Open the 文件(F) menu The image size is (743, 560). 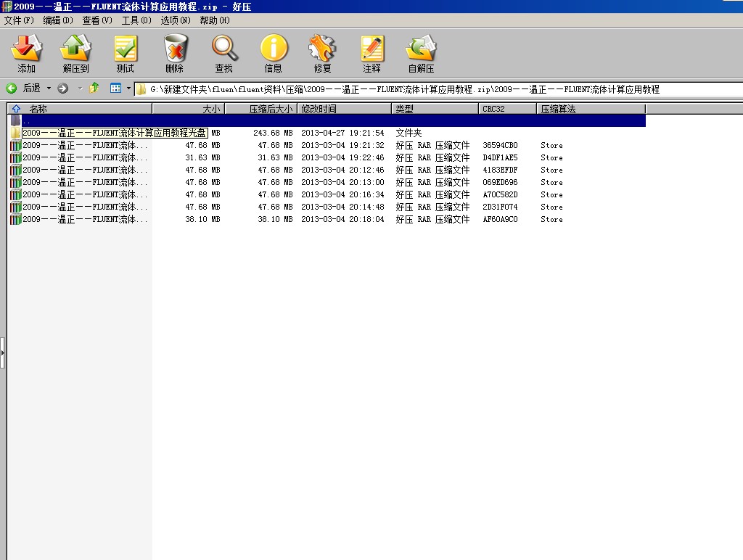(x=19, y=20)
